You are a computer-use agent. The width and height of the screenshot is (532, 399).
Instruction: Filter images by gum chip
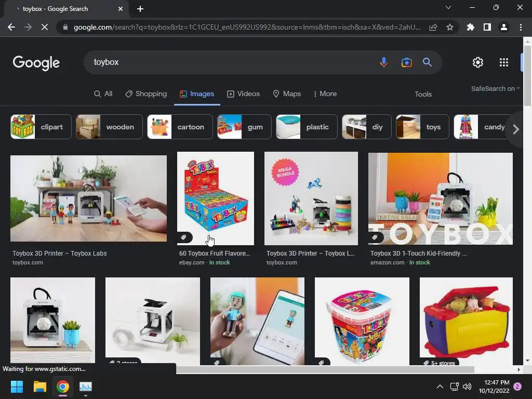pos(244,127)
